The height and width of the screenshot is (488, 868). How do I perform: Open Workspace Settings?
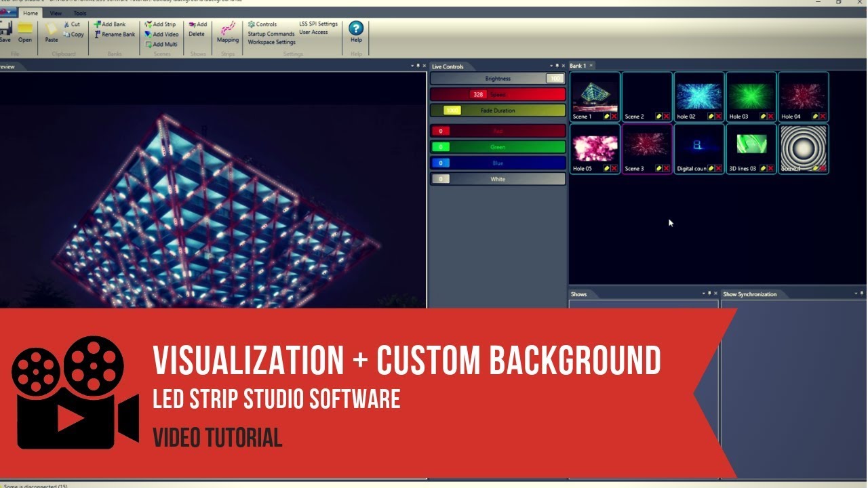coord(271,42)
